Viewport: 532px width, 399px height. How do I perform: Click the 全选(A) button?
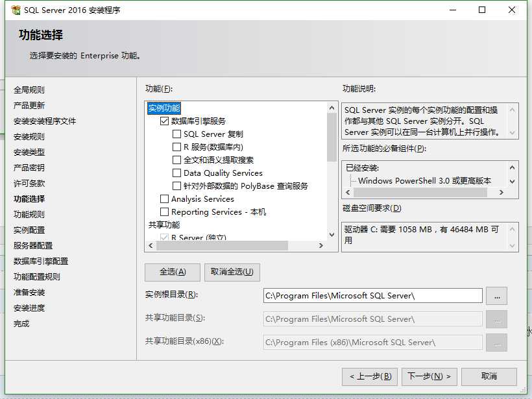point(173,272)
